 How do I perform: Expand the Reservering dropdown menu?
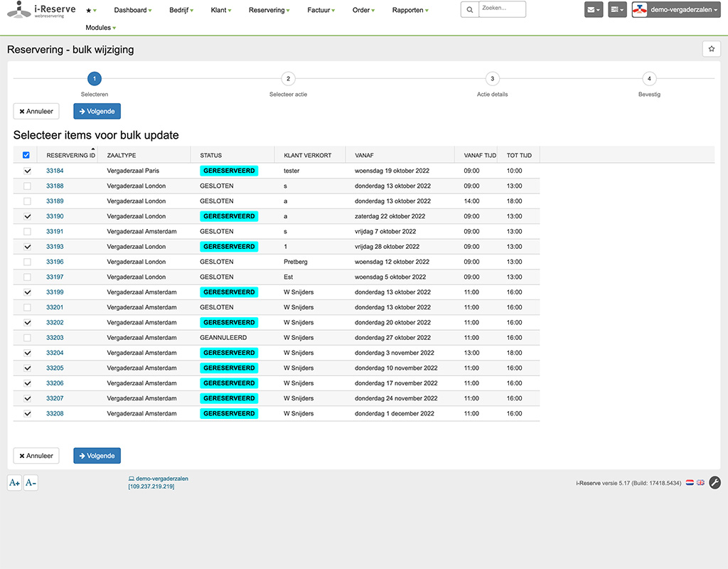coord(269,10)
